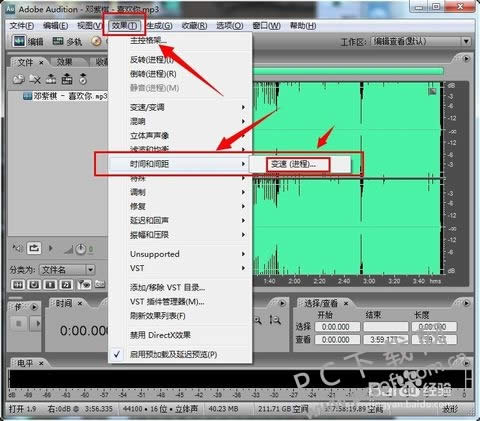Click the transport play button
The image size is (480, 421).
pos(36,323)
